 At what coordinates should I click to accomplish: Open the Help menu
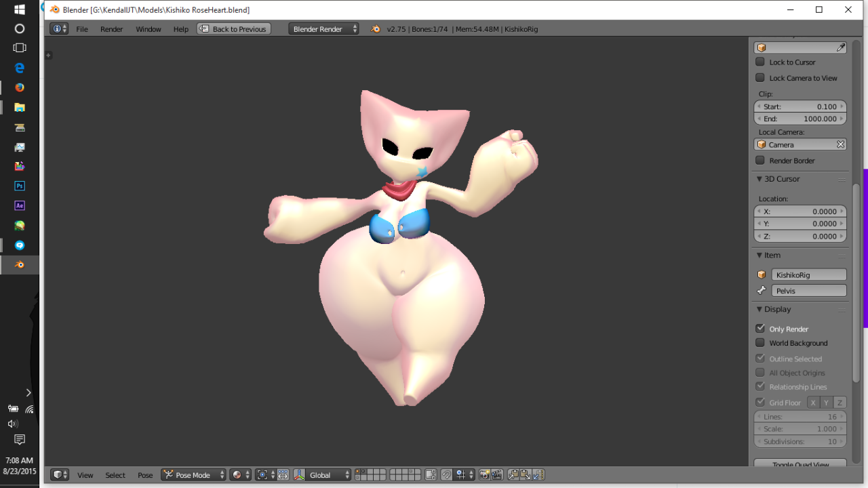181,29
